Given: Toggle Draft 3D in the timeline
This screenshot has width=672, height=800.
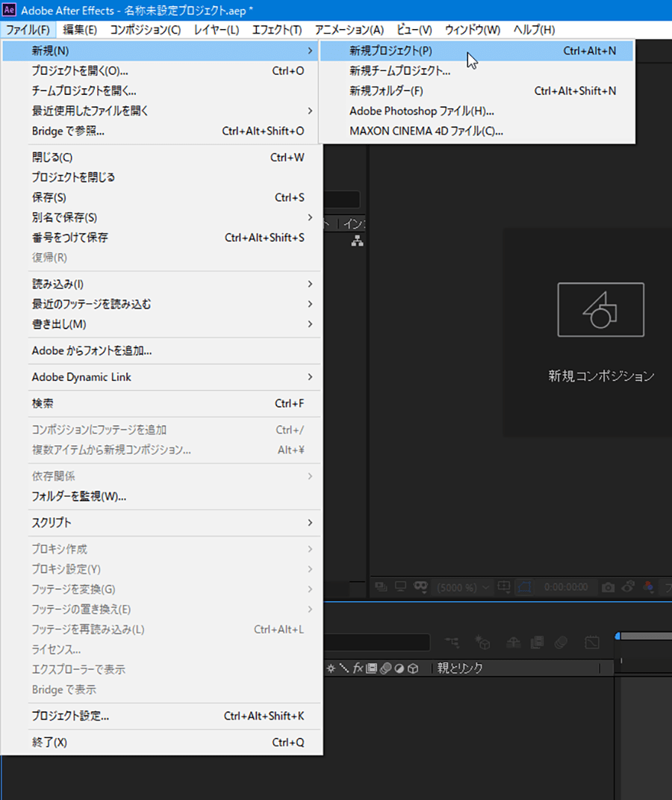Looking at the screenshot, I should coord(482,642).
